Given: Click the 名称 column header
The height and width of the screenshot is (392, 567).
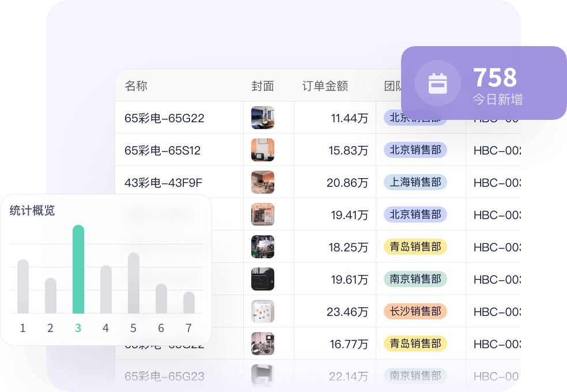Looking at the screenshot, I should click(x=136, y=86).
